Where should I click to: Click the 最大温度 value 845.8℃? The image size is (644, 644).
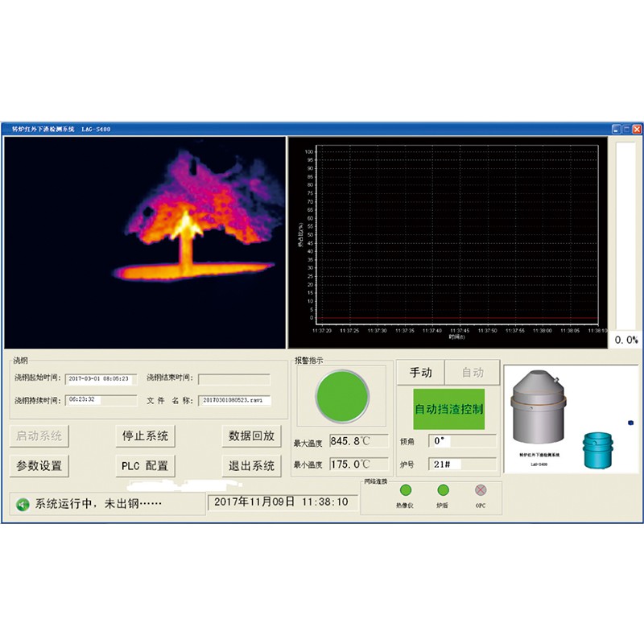[359, 441]
